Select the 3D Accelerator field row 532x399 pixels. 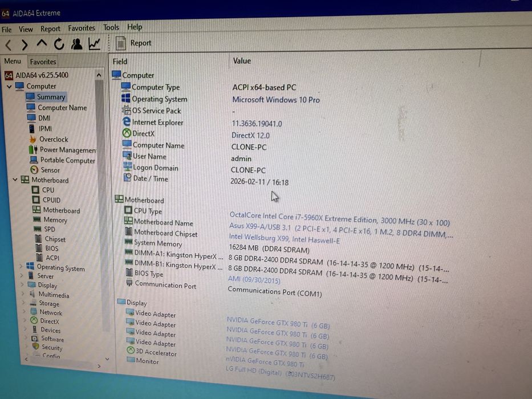coord(152,352)
